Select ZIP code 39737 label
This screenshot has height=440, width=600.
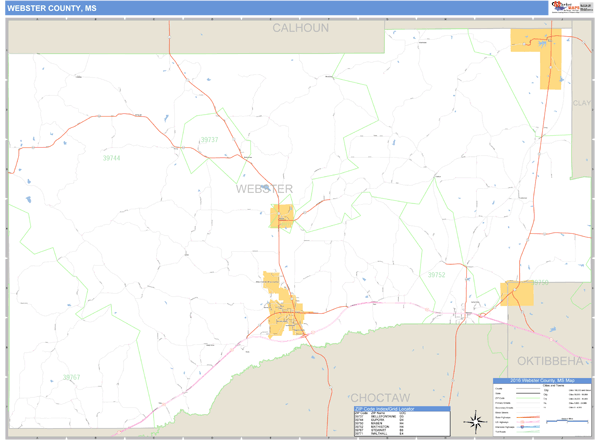209,140
